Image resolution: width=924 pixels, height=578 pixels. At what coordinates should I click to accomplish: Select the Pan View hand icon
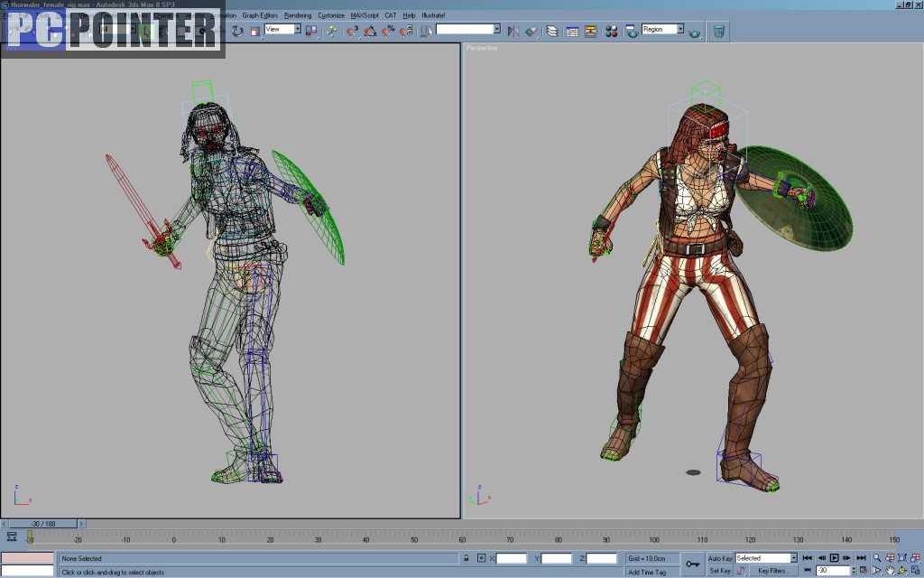(x=890, y=571)
